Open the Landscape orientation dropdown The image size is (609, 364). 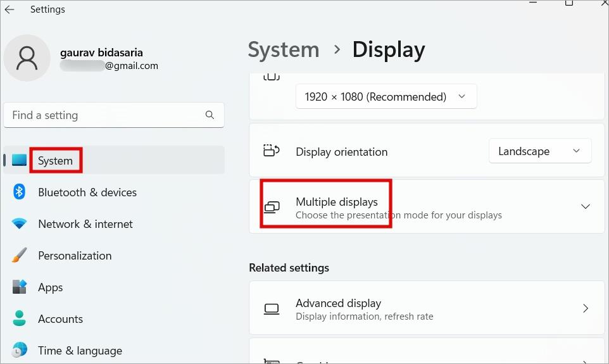tap(540, 151)
